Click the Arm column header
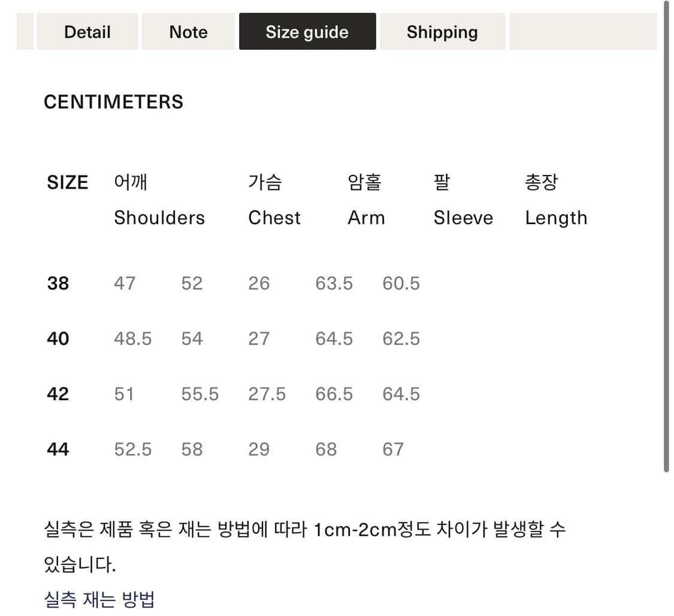The width and height of the screenshot is (674, 616). click(366, 218)
